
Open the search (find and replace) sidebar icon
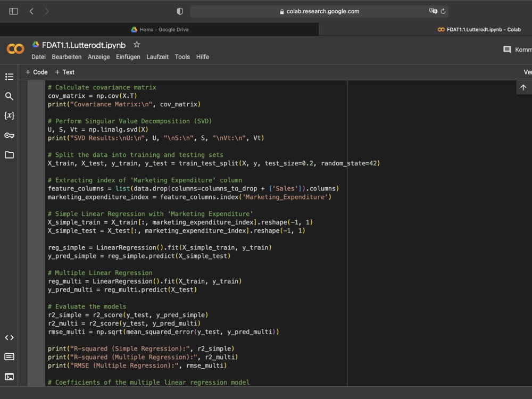coord(9,96)
